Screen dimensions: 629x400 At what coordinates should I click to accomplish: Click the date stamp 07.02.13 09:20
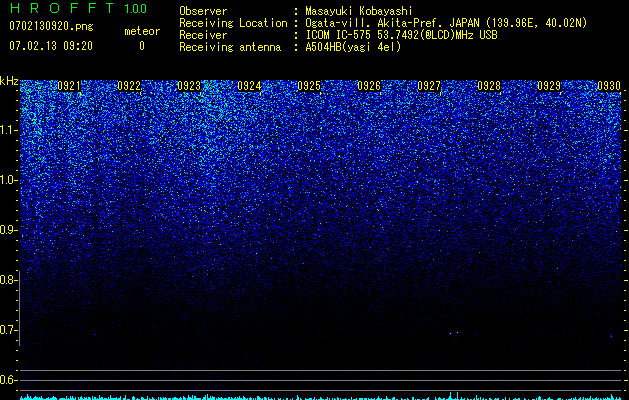click(x=51, y=46)
